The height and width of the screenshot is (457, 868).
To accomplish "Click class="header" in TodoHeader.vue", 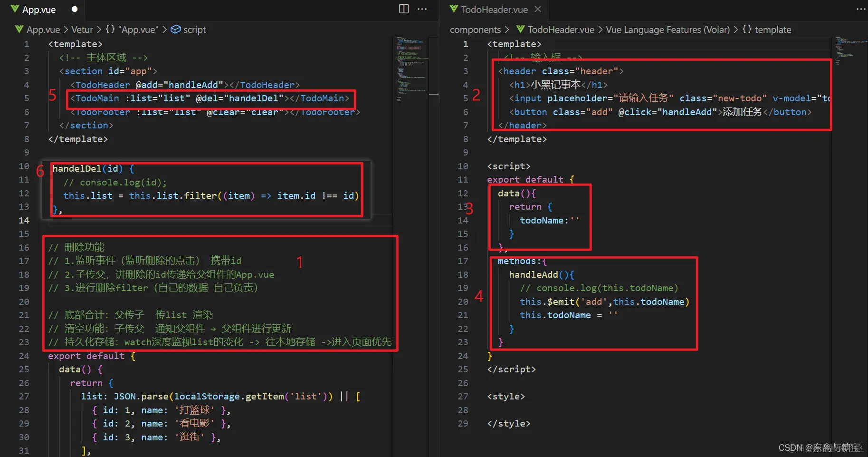I will point(580,71).
